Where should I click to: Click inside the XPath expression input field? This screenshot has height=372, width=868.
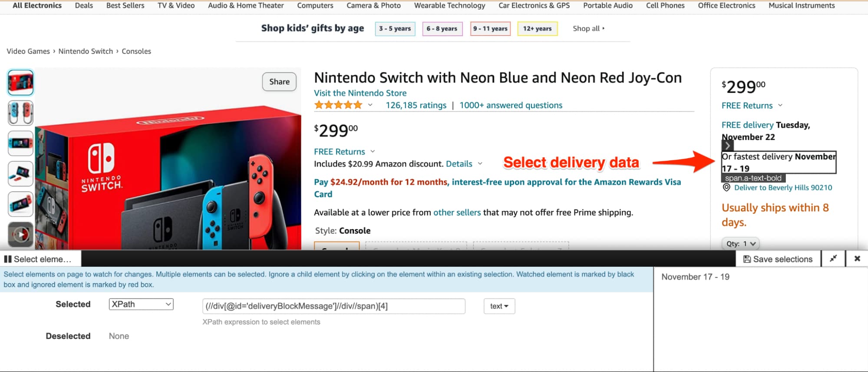333,306
